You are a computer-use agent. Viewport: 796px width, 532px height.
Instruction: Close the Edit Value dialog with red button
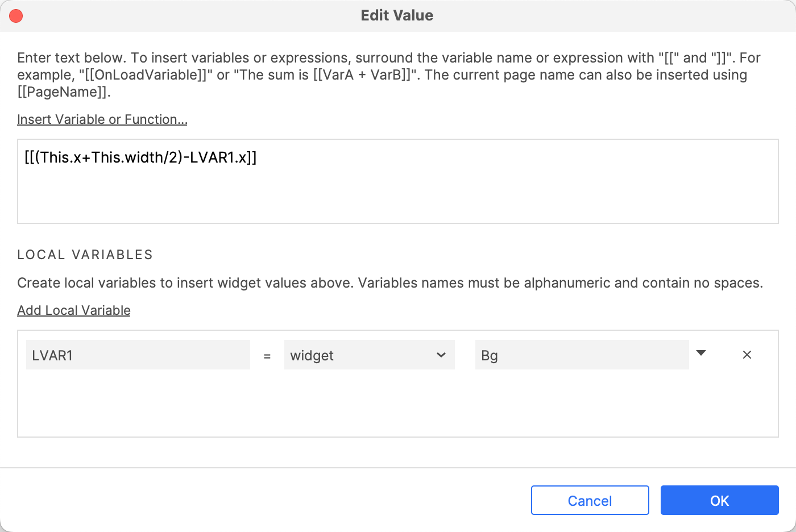pos(16,16)
